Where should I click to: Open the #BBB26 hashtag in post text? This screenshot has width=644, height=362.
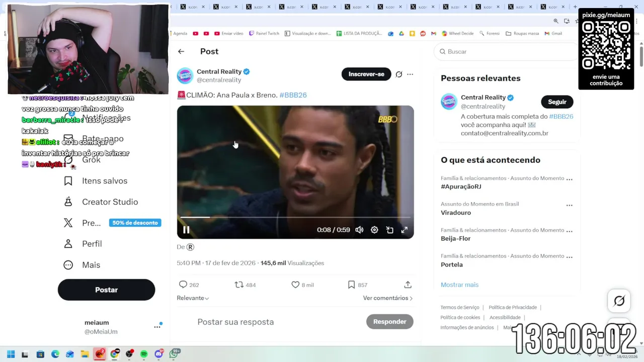tap(293, 95)
